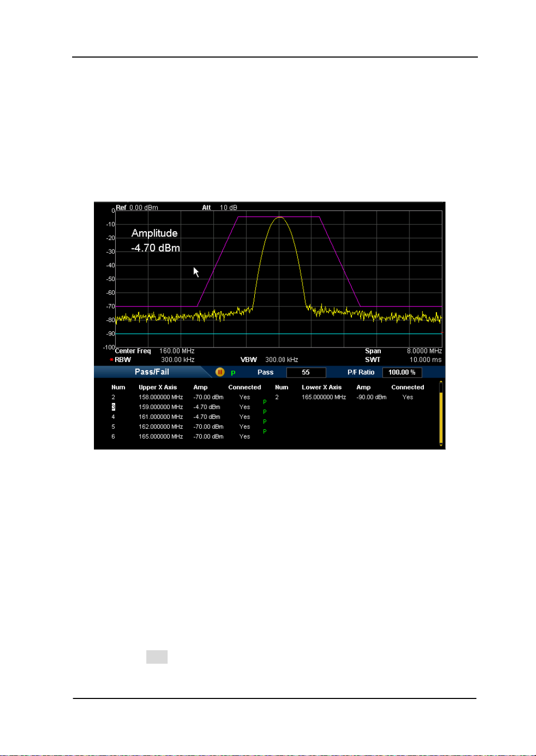Click -70.00 dBm amp in the 162 MHz row
Image resolution: width=536 pixels, height=756 pixels.
pos(209,427)
